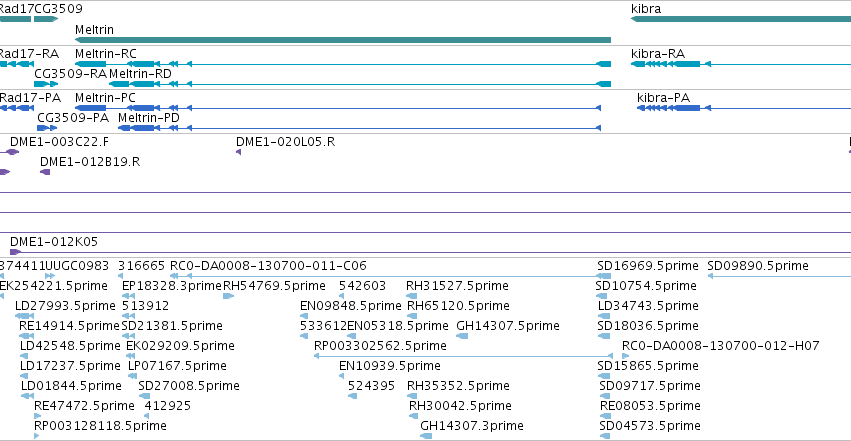Select the UUGC0983 EST label
The width and height of the screenshot is (851, 441).
point(77,266)
